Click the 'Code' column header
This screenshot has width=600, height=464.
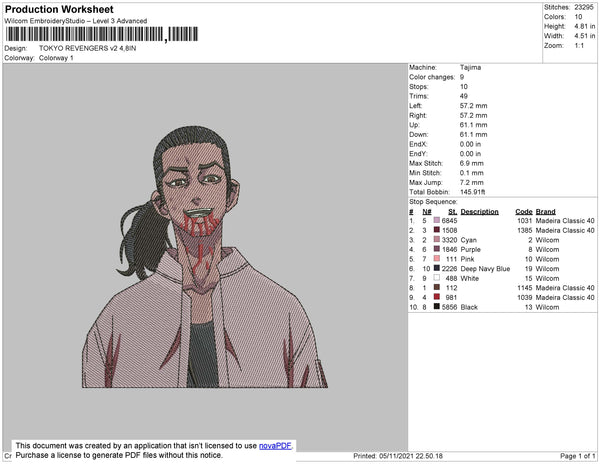(524, 212)
